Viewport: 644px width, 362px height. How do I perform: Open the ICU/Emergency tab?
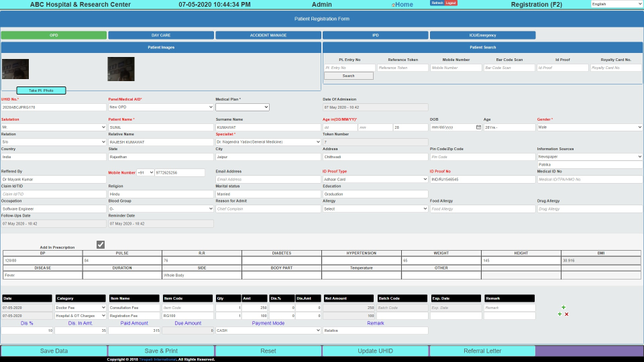(482, 36)
